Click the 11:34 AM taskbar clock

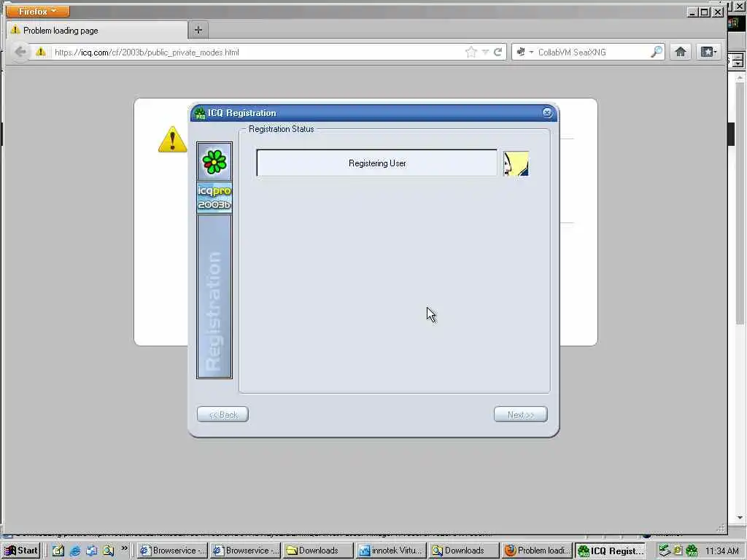[721, 551]
